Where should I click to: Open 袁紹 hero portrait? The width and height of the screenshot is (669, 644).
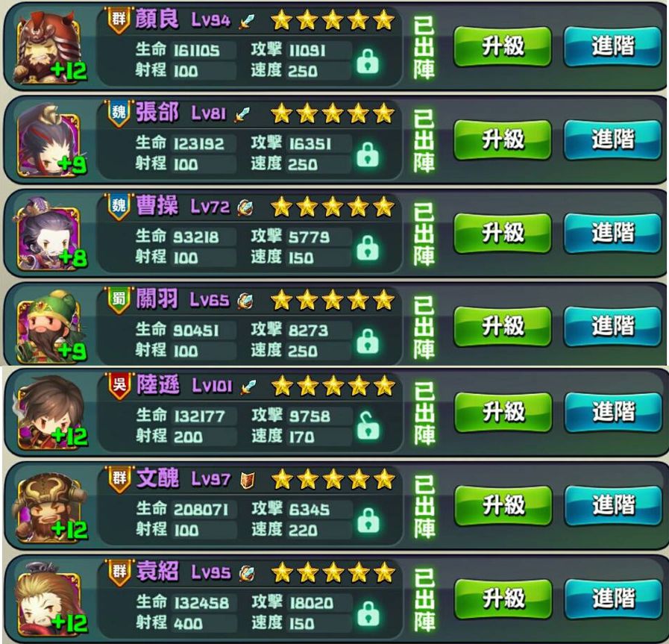tap(48, 601)
